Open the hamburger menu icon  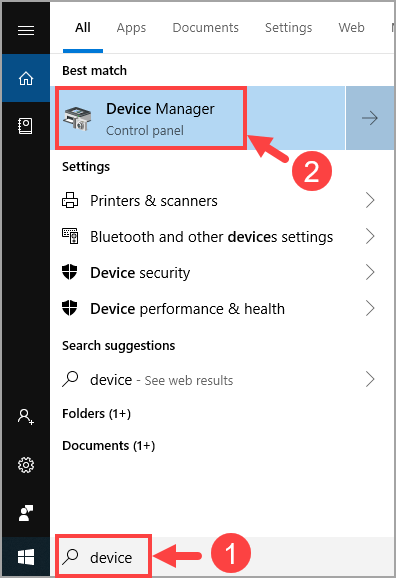[26, 30]
